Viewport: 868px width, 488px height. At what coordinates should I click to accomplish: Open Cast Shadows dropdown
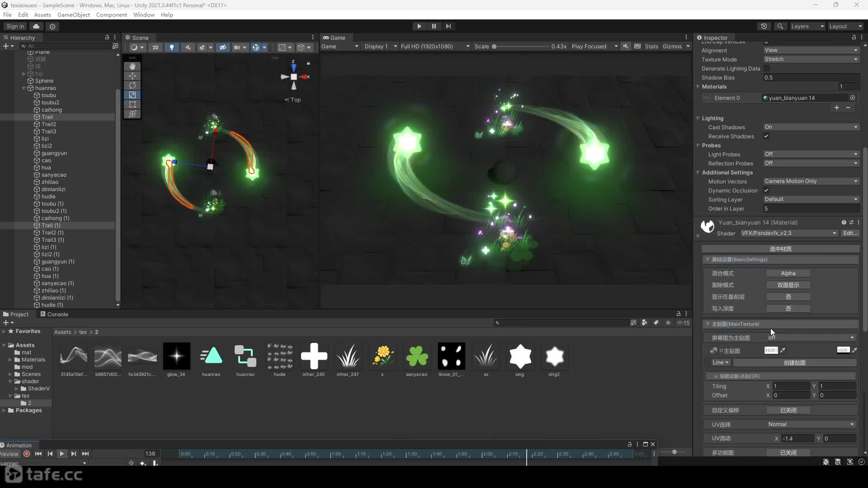click(x=811, y=127)
